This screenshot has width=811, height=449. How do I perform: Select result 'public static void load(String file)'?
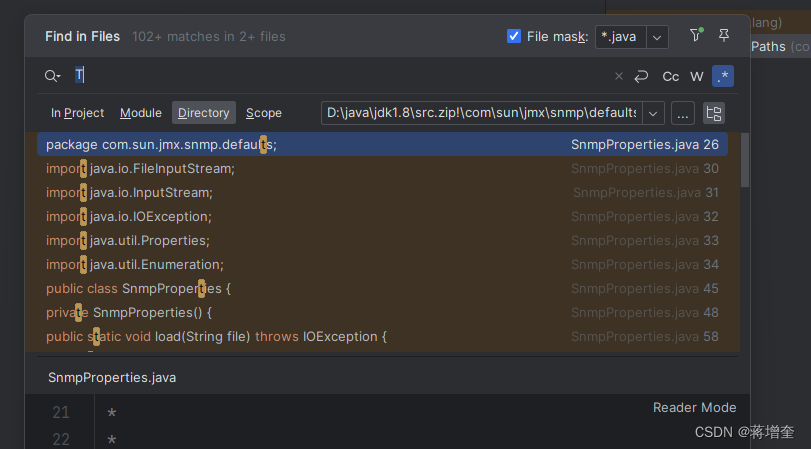pos(382,337)
